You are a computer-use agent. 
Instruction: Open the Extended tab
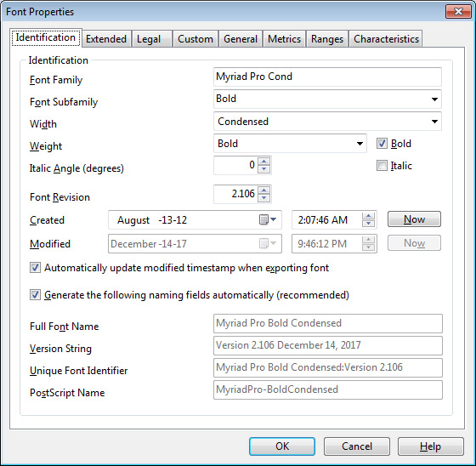106,39
